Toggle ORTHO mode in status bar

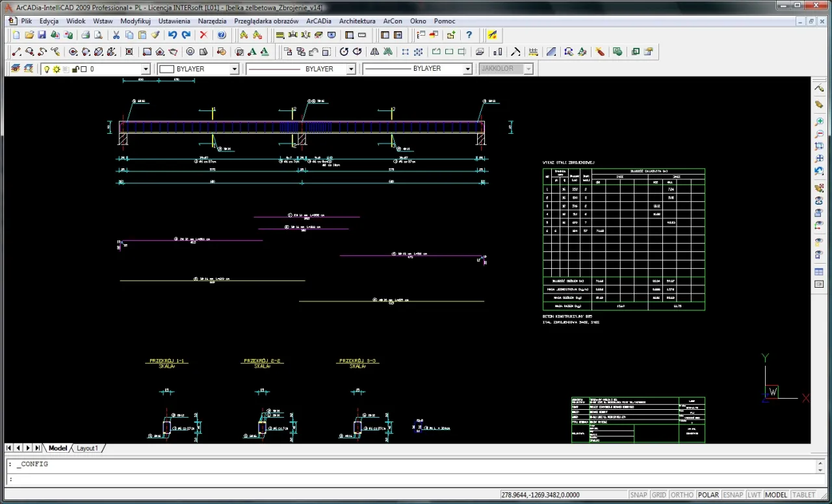pyautogui.click(x=682, y=495)
